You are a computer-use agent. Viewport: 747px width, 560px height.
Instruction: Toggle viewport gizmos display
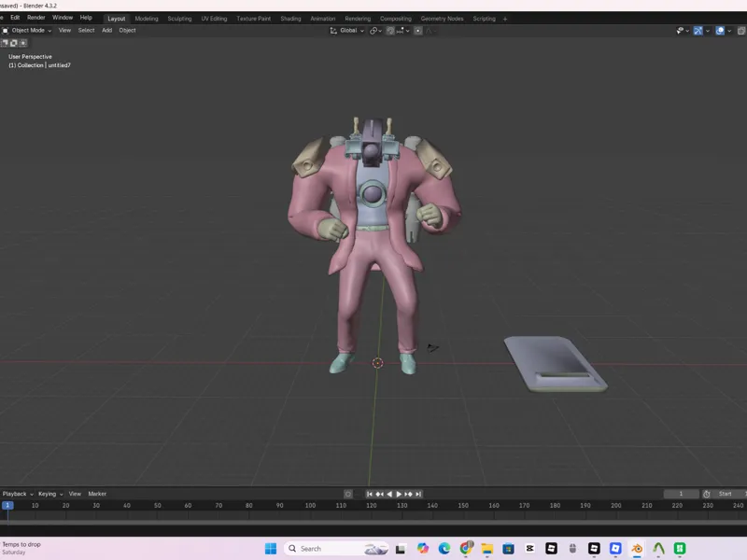(x=698, y=31)
